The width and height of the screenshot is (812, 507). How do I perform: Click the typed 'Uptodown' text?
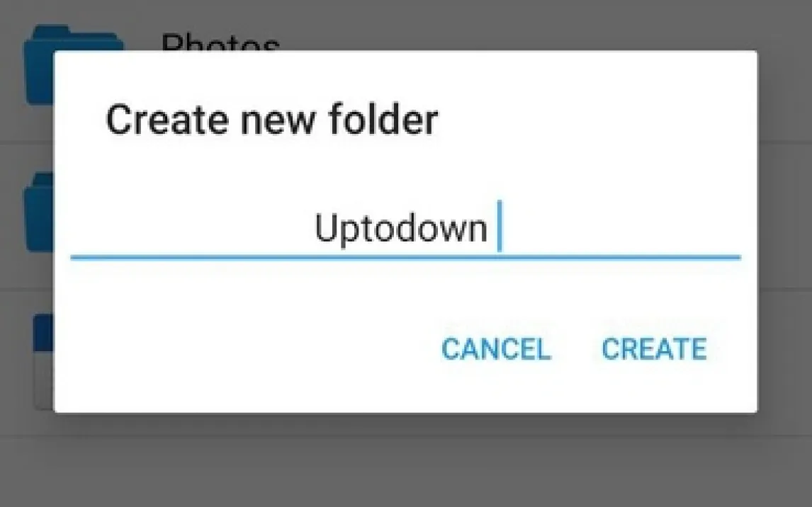coord(401,228)
